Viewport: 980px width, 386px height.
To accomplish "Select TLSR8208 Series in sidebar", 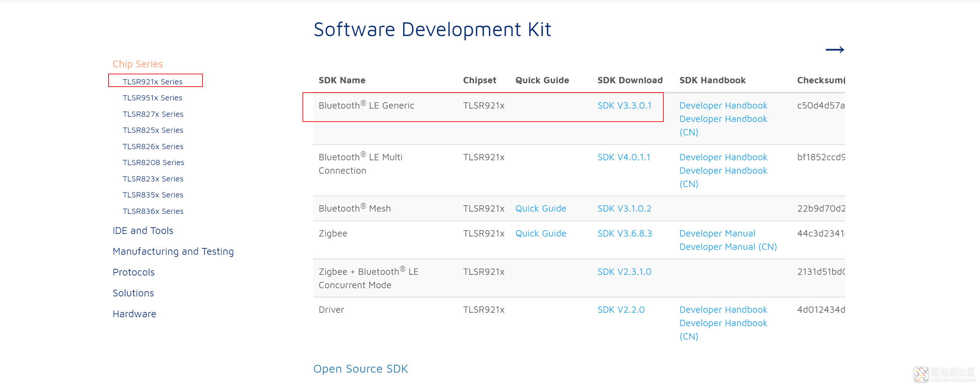I will pyautogui.click(x=153, y=162).
